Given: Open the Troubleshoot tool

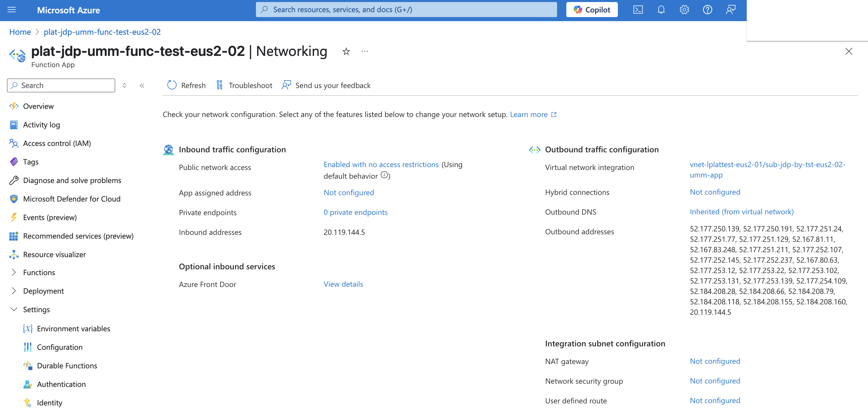Looking at the screenshot, I should tap(244, 85).
